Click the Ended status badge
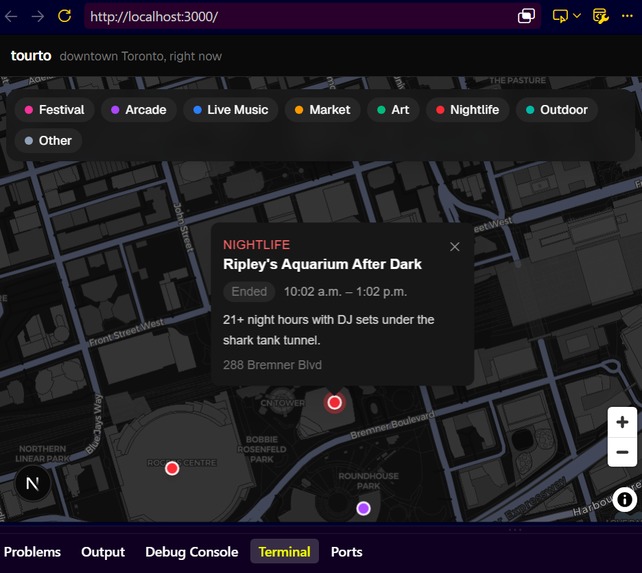This screenshot has width=642, height=573. [249, 292]
